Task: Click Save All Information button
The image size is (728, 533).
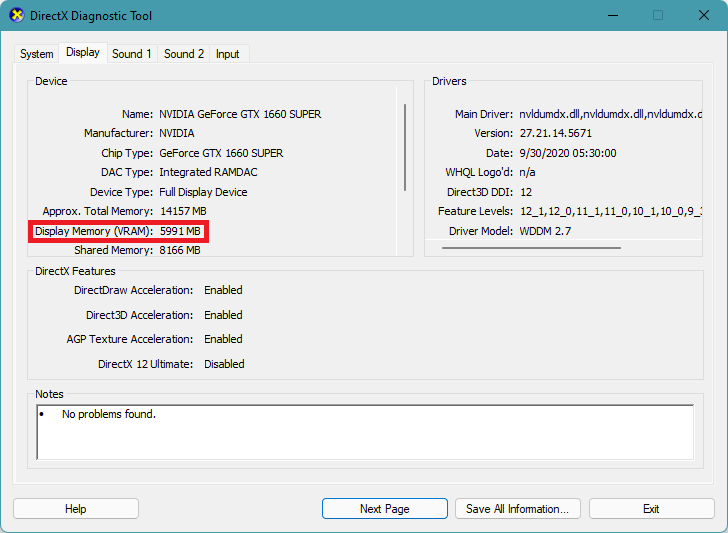Action: click(x=518, y=508)
